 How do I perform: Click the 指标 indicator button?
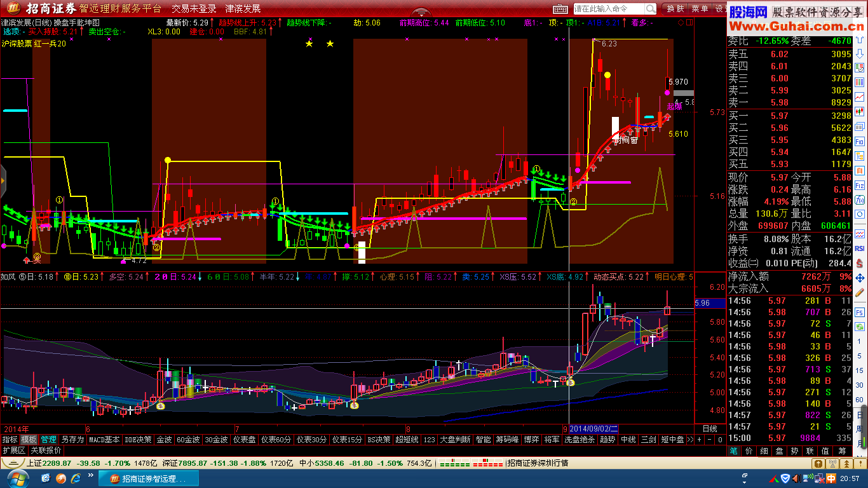click(10, 439)
